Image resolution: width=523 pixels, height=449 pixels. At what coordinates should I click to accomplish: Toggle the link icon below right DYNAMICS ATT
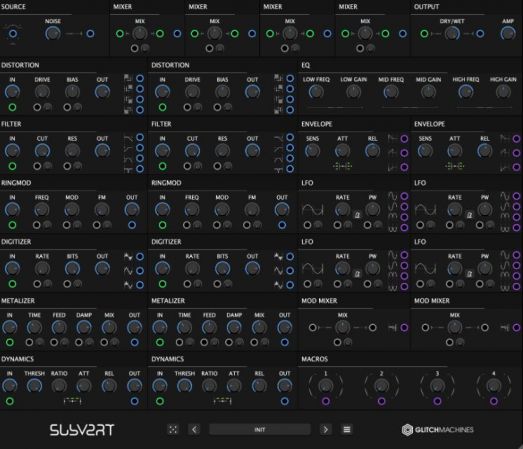point(222,401)
